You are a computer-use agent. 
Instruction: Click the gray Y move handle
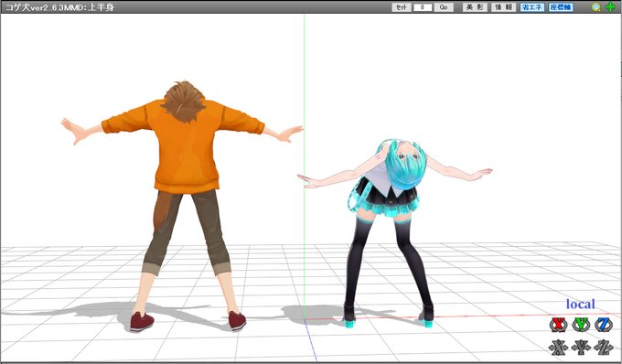coord(581,347)
